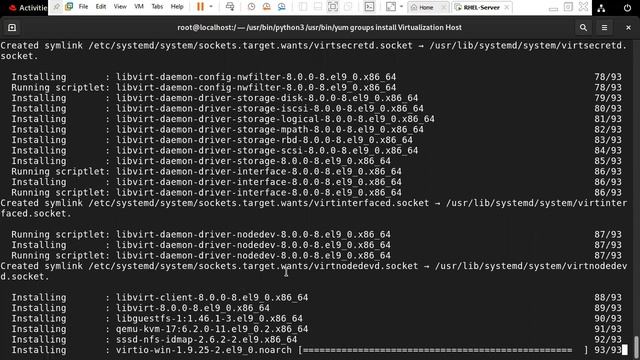Click the terminal window title text
Viewport: 640px width, 360px height.
320,27
